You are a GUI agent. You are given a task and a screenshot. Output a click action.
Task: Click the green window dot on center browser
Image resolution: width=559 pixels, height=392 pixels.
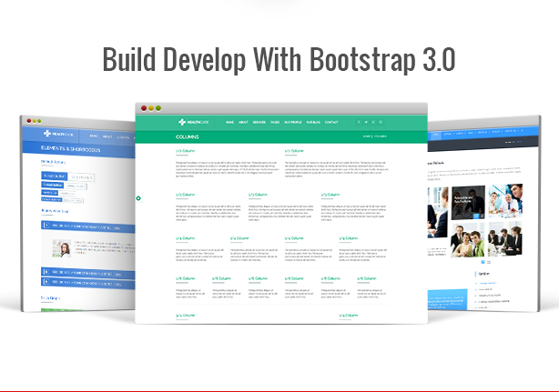[x=158, y=107]
